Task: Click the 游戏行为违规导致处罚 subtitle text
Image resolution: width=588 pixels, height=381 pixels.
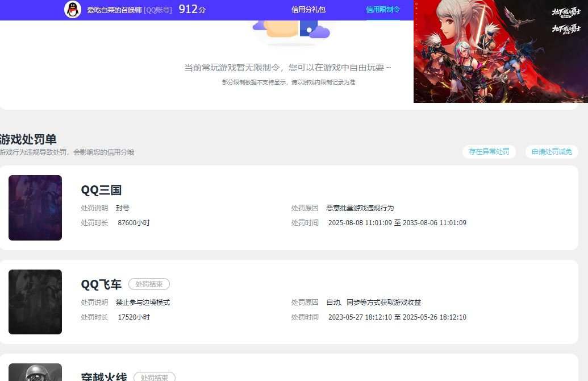Action: coord(67,152)
